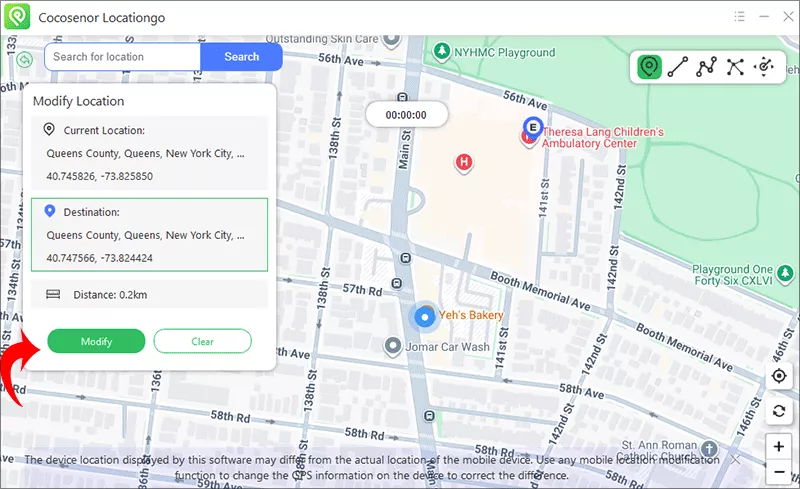Click the NYHMC Playground tree marker

(441, 51)
